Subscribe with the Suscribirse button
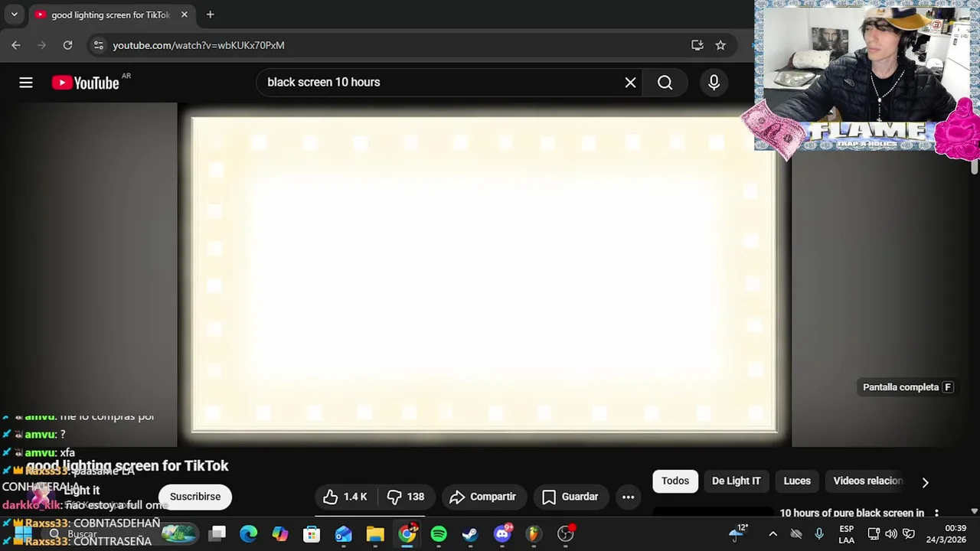This screenshot has height=551, width=980. pos(195,497)
